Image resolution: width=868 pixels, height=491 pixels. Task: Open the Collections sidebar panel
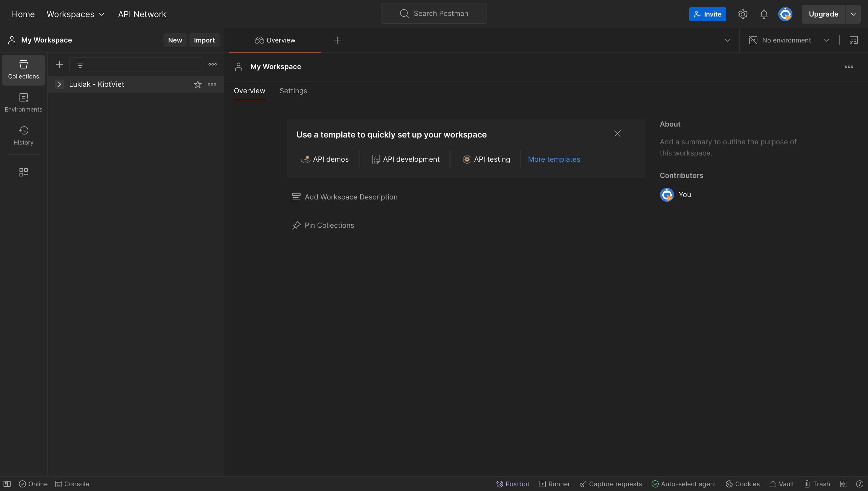(x=23, y=69)
